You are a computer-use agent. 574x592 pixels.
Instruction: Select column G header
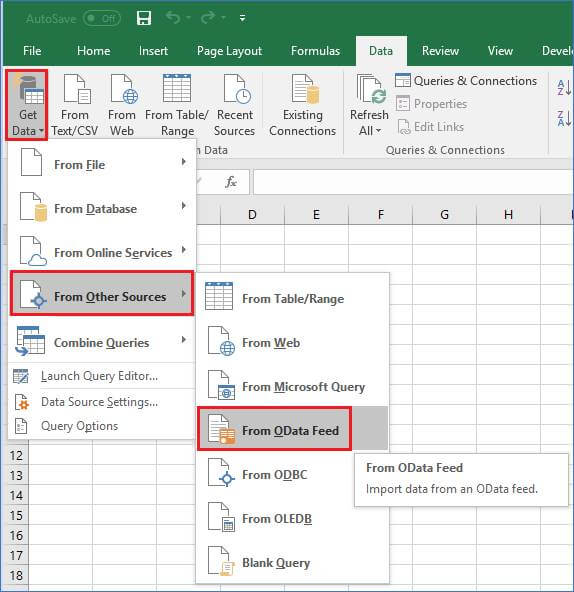tap(444, 214)
